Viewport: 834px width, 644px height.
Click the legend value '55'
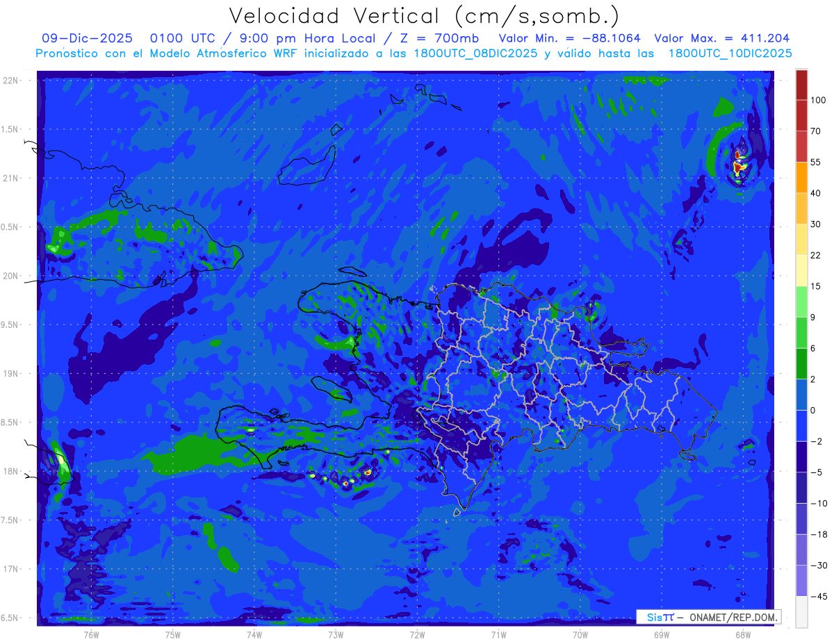(815, 163)
